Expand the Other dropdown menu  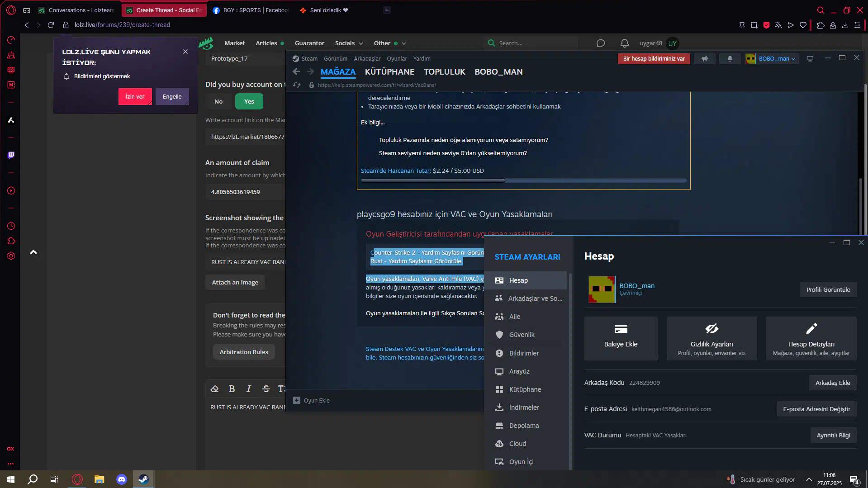tap(390, 43)
